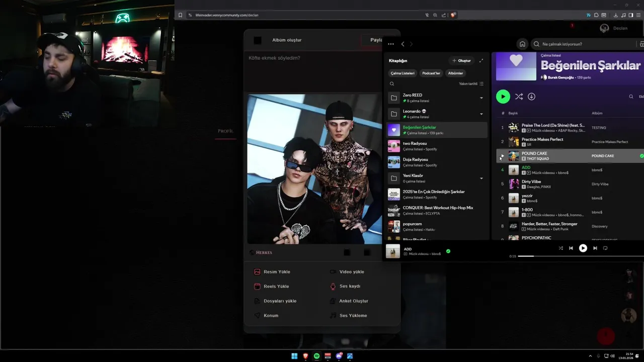
Task: Open the Discovery album link
Action: click(x=600, y=226)
